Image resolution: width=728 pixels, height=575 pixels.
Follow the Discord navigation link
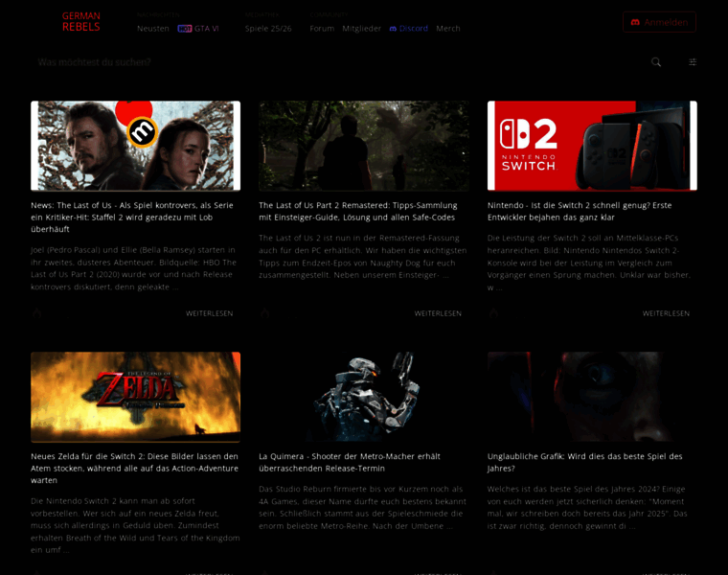(409, 29)
